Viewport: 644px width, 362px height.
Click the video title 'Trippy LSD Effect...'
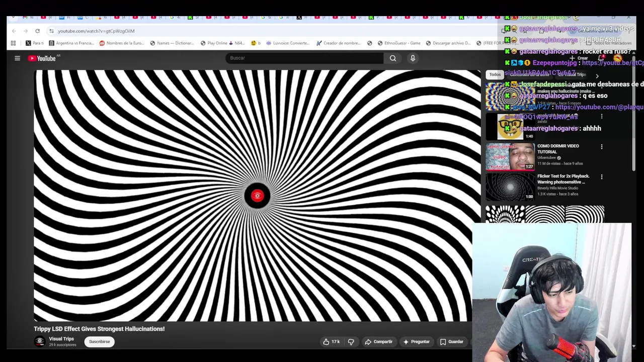click(99, 329)
